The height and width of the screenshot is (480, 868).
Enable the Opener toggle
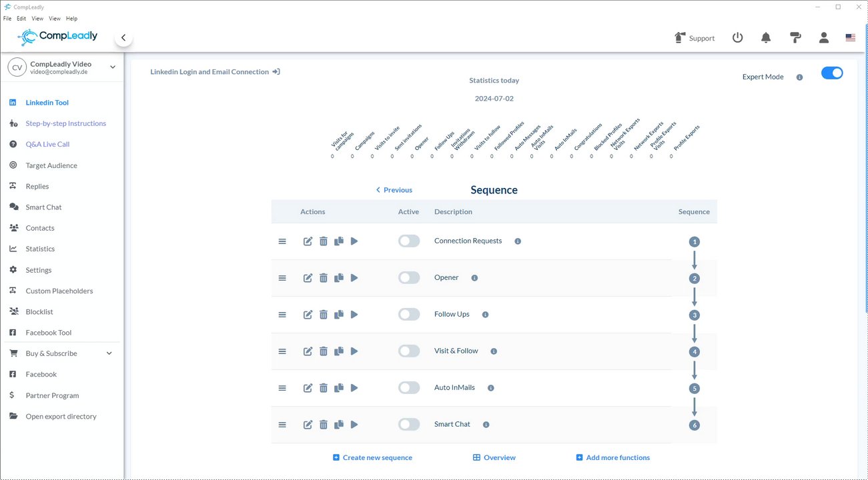pos(409,277)
